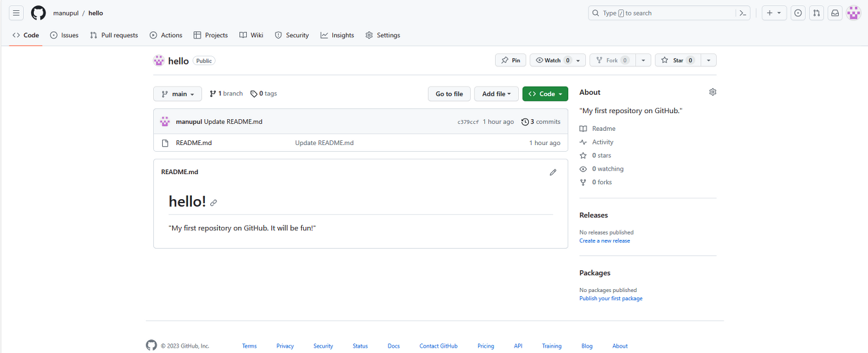The height and width of the screenshot is (353, 868).
Task: Open the user profile avatar menu
Action: (x=854, y=13)
